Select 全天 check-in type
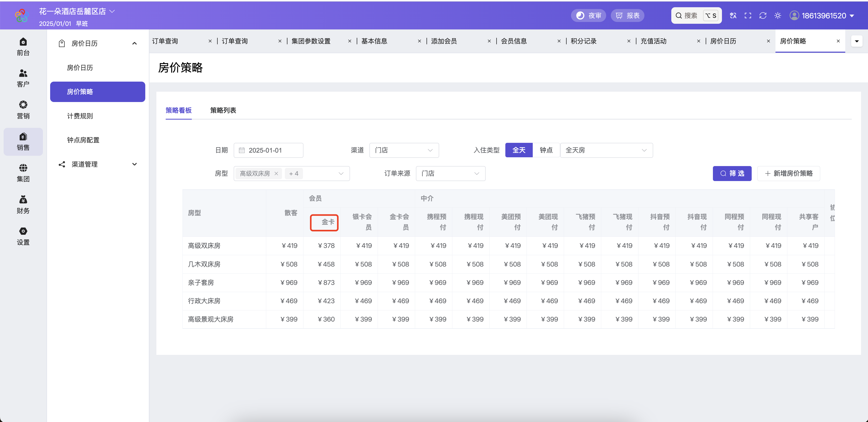The image size is (868, 422). coord(519,150)
